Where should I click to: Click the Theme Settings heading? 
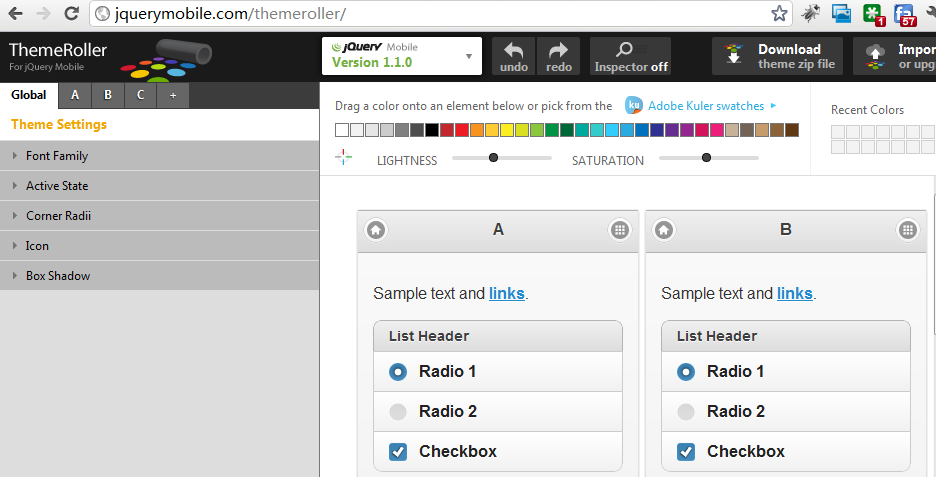[x=59, y=124]
